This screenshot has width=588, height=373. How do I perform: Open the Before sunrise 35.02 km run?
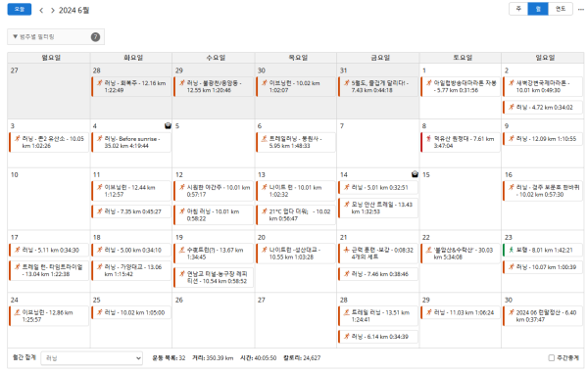(x=131, y=142)
